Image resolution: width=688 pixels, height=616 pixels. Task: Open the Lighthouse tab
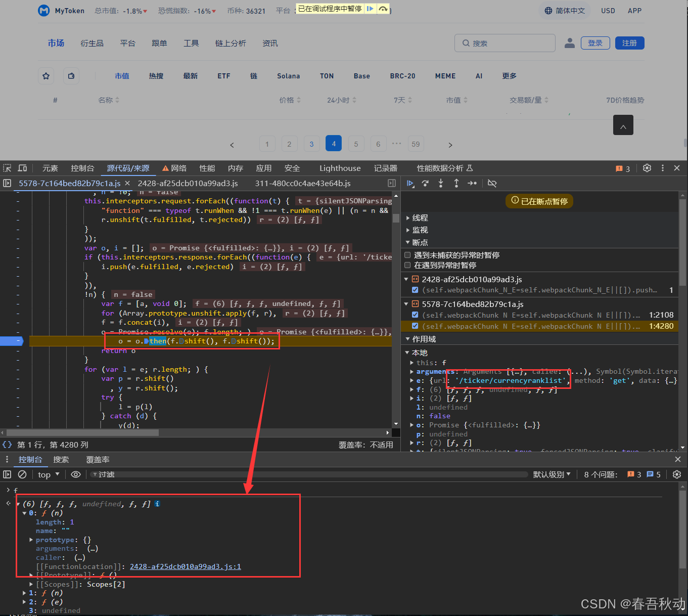coord(340,168)
